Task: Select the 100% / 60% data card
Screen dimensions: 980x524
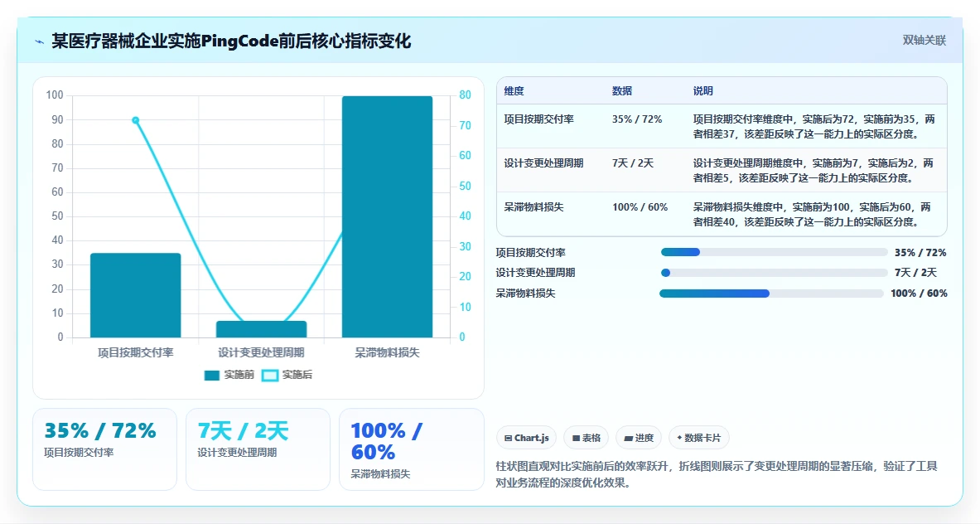Action: point(411,449)
